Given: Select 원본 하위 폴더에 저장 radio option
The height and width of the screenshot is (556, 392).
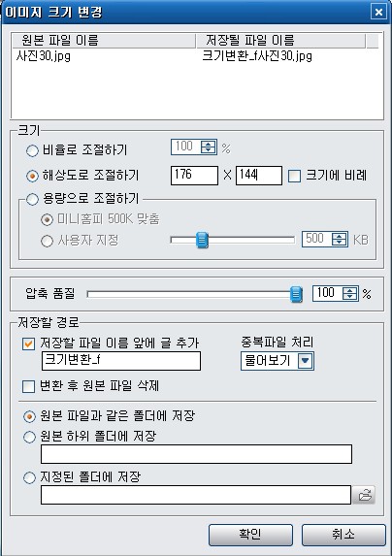Looking at the screenshot, I should [29, 437].
